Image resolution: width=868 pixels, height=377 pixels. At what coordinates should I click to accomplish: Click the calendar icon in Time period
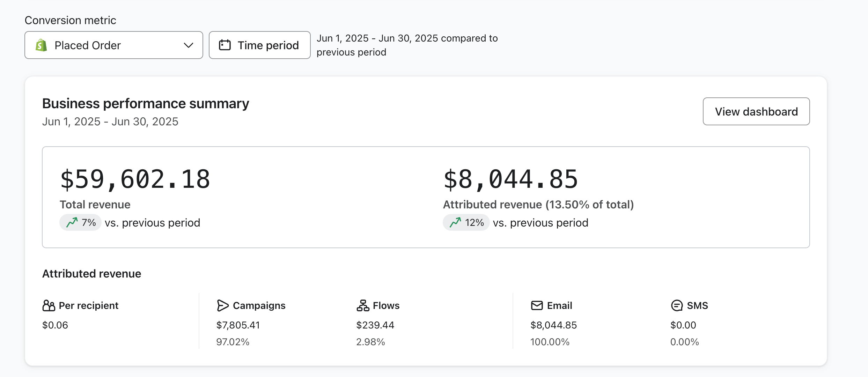pos(225,45)
